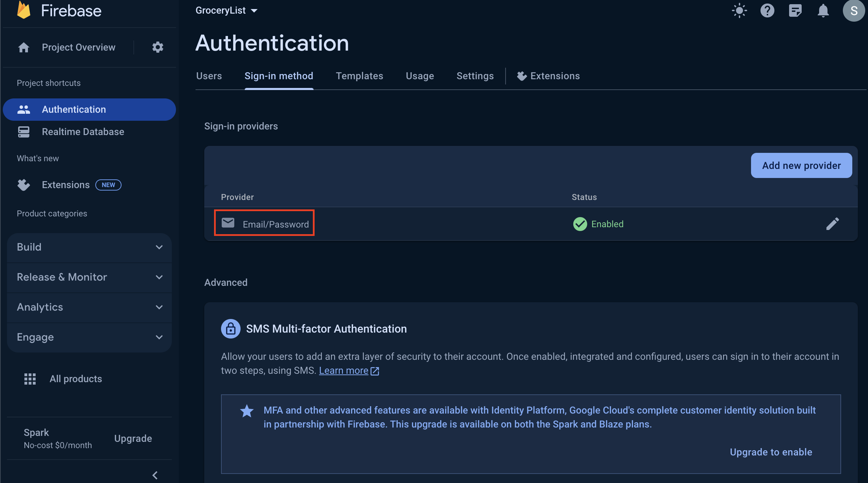The width and height of the screenshot is (868, 483).
Task: Click the SMS Multi-factor Authentication heading
Action: pos(326,329)
